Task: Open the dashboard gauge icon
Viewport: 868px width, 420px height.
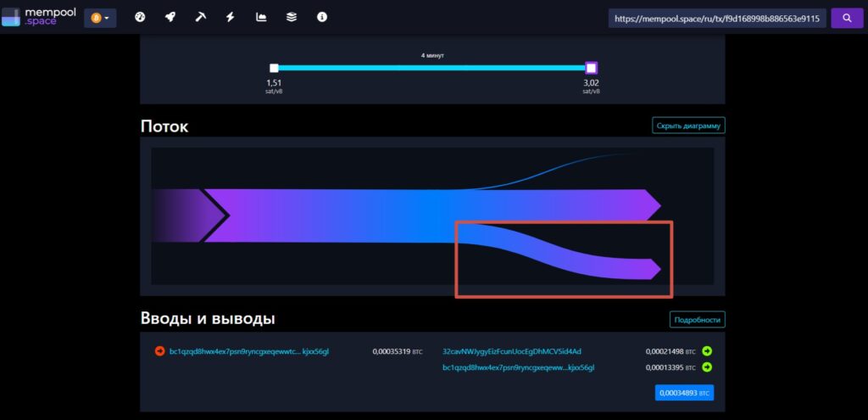Action: point(141,17)
